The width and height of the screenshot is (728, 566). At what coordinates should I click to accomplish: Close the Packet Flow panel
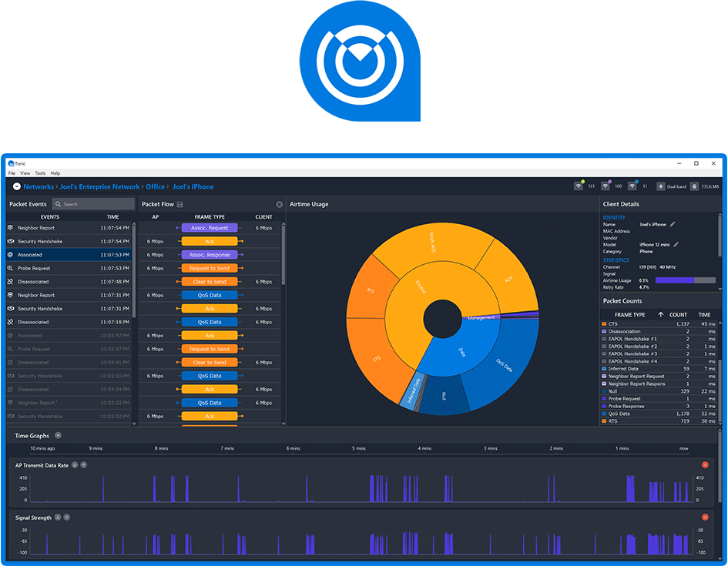[279, 203]
